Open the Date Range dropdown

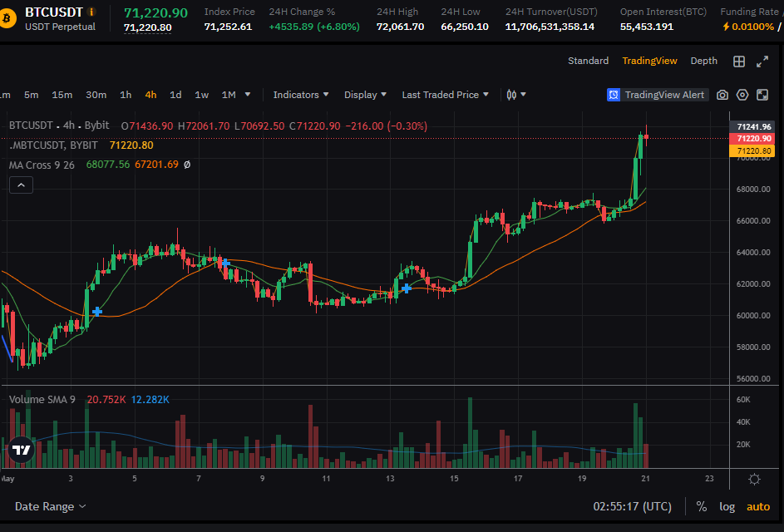50,506
